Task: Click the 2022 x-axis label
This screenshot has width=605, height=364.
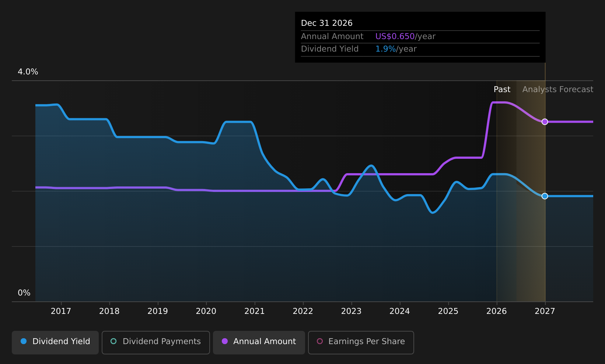Action: [x=303, y=311]
